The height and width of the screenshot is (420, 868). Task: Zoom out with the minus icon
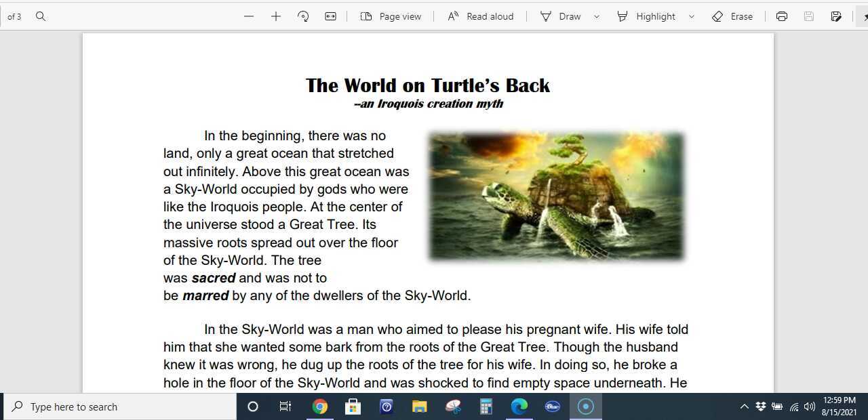click(249, 16)
